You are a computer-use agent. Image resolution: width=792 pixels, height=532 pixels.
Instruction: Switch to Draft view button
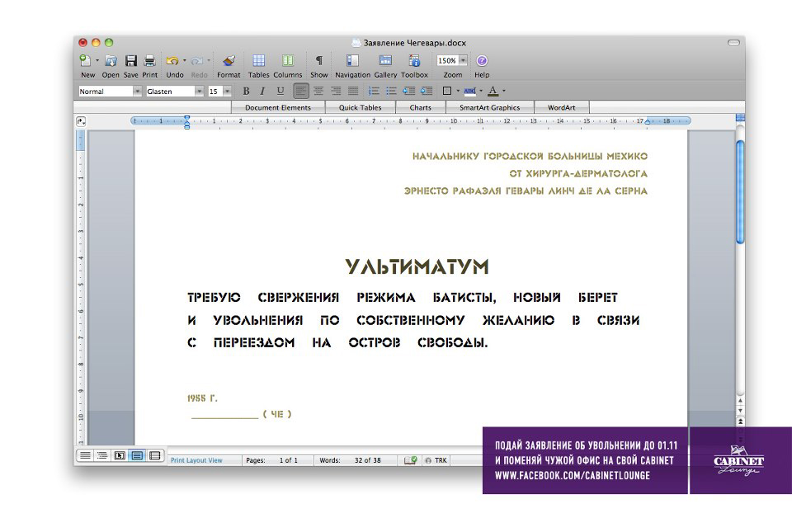pyautogui.click(x=85, y=456)
